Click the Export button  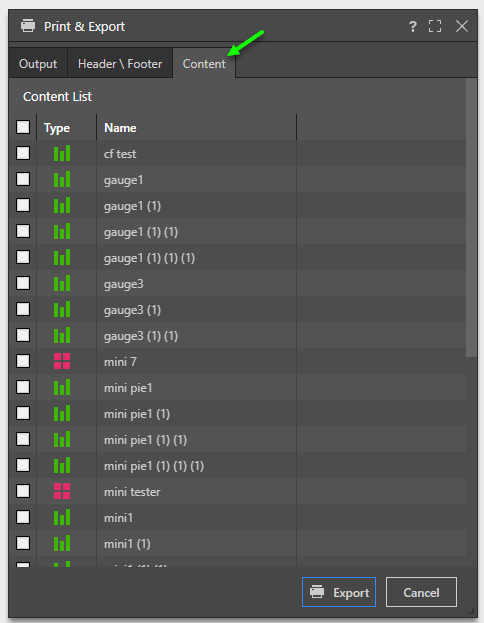click(339, 592)
